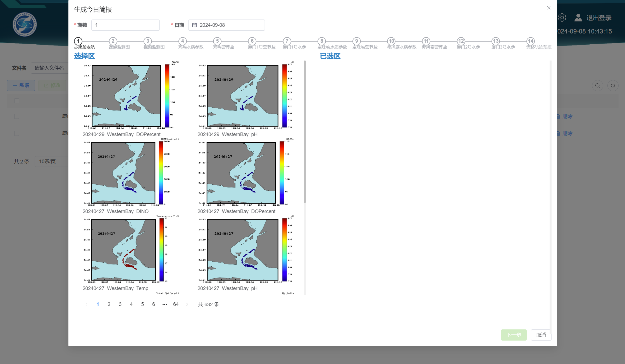Open the 日期 date picker field
Screen dimensions: 625x364
[226, 25]
